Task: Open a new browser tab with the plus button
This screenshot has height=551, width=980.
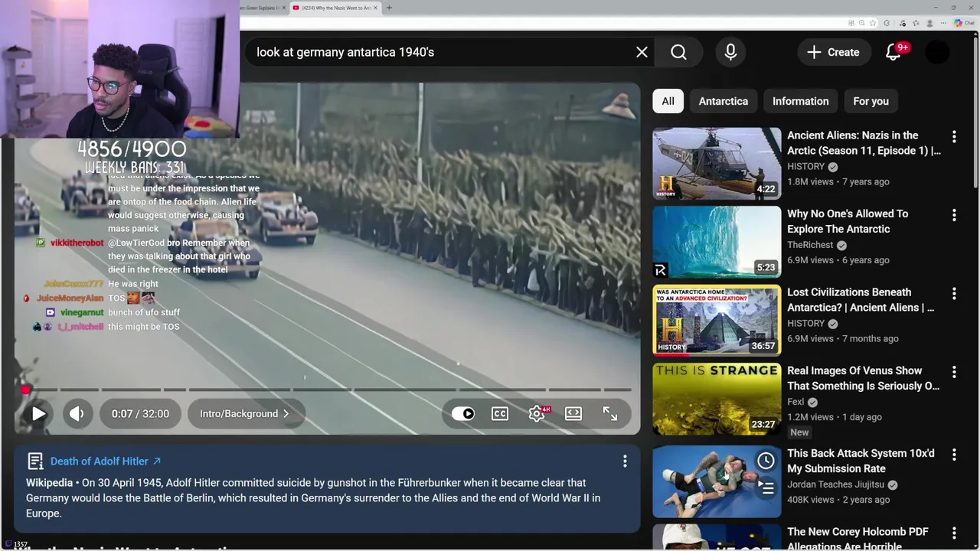Action: click(389, 8)
